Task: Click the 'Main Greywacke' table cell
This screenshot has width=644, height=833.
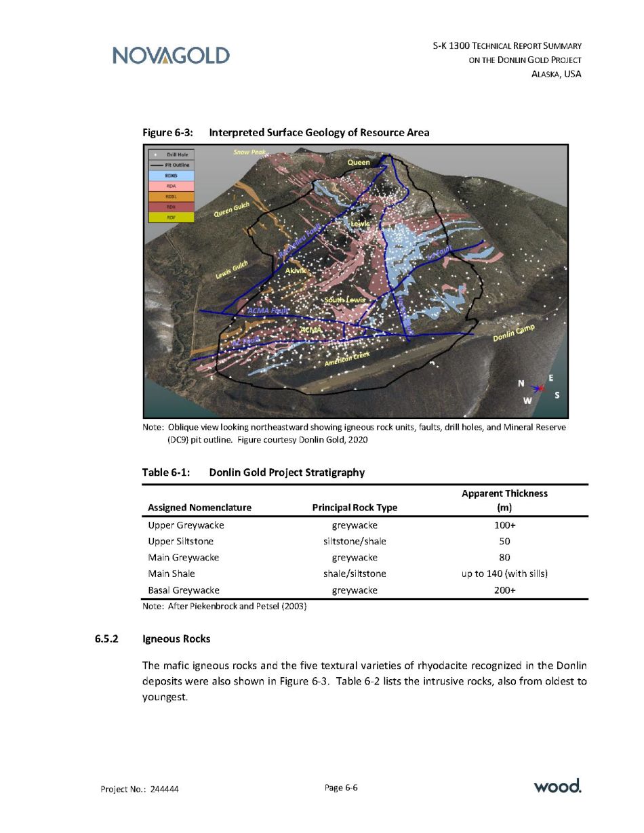Action: click(x=183, y=558)
